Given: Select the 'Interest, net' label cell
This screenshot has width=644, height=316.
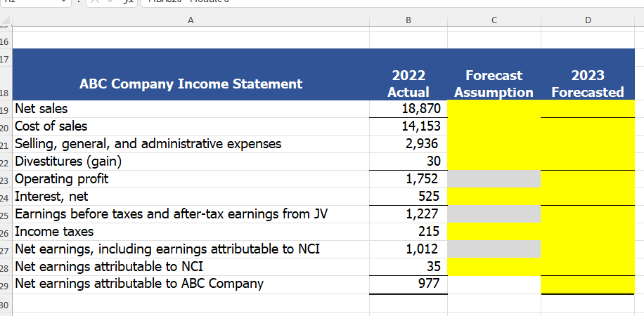Looking at the screenshot, I should coord(191,197).
